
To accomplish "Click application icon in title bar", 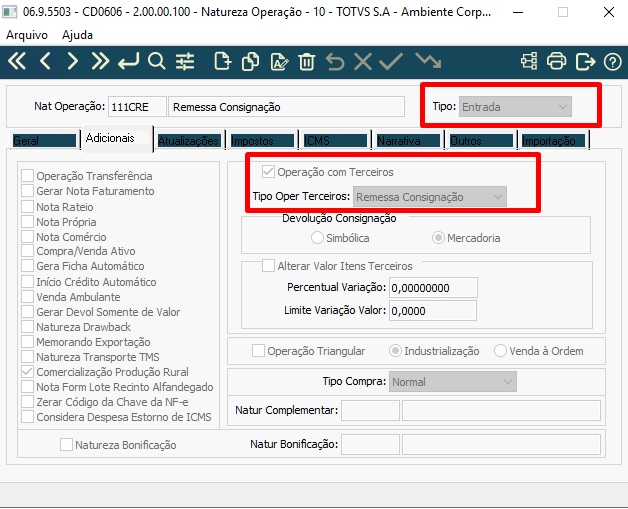I will pyautogui.click(x=10, y=12).
